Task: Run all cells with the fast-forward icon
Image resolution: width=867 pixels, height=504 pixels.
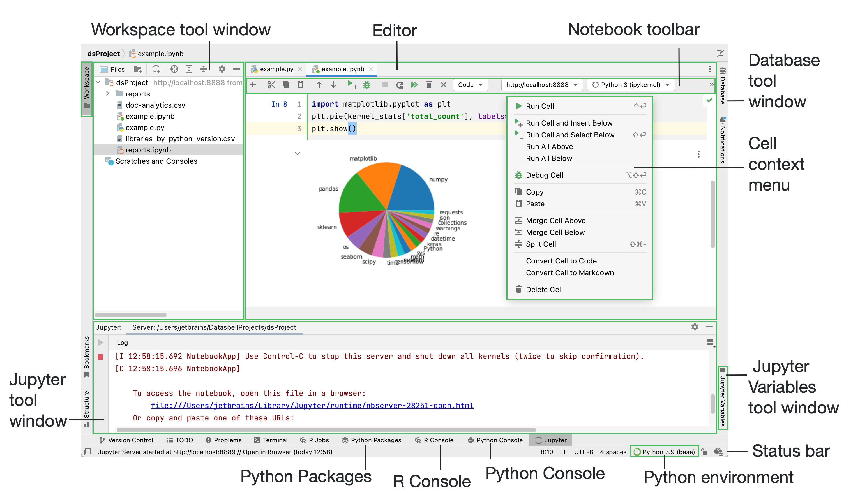Action: pos(414,85)
